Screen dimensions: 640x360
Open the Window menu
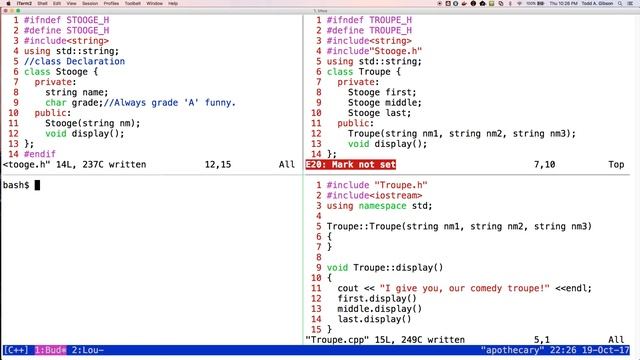point(154,3)
